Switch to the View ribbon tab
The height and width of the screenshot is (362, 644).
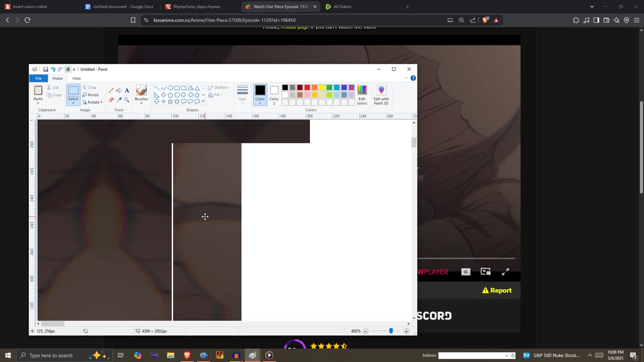pyautogui.click(x=76, y=78)
